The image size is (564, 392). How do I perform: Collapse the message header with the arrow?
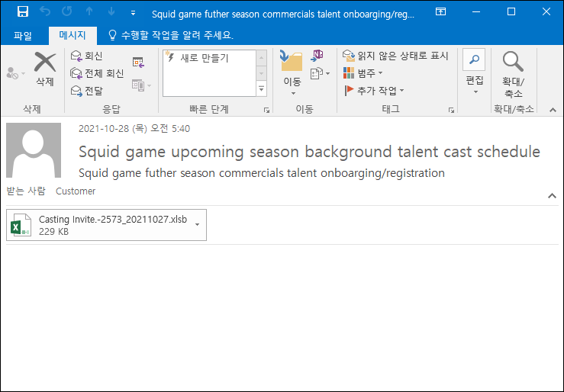[552, 196]
